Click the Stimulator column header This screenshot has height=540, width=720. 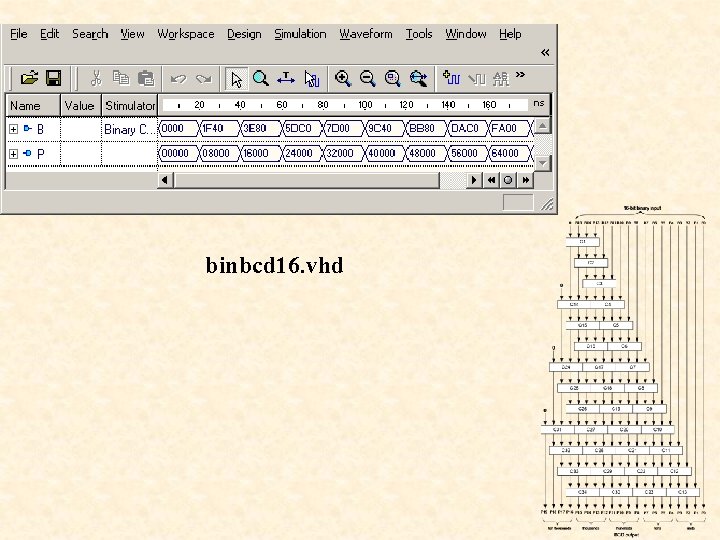pyautogui.click(x=130, y=106)
